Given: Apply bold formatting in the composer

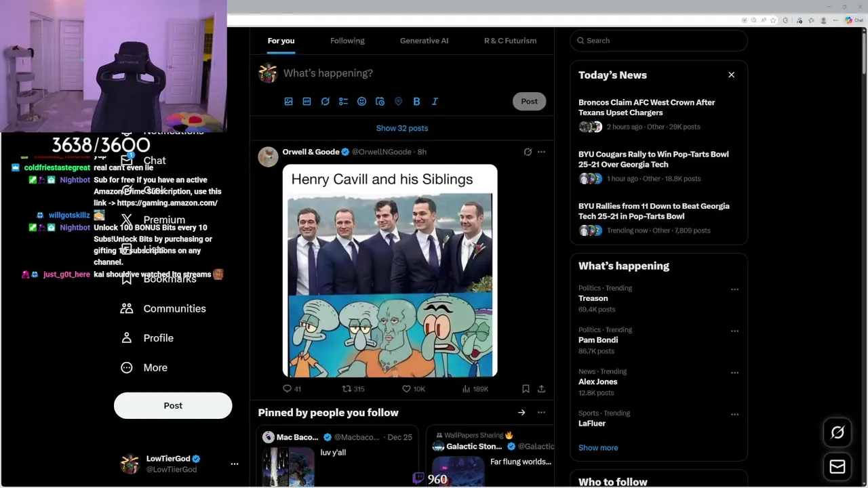Looking at the screenshot, I should pos(416,102).
